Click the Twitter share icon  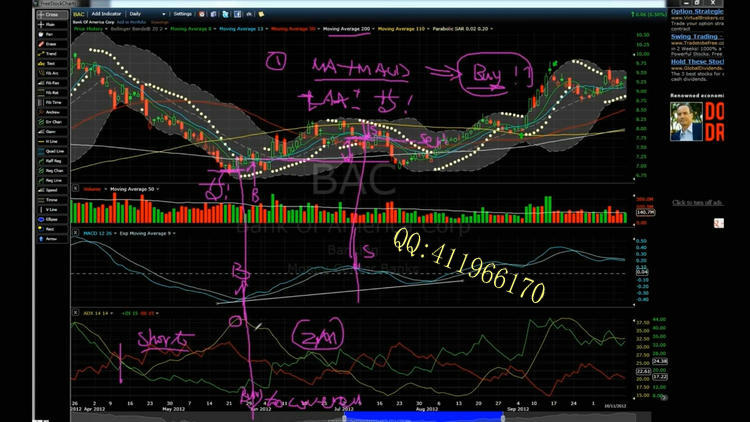[x=225, y=14]
